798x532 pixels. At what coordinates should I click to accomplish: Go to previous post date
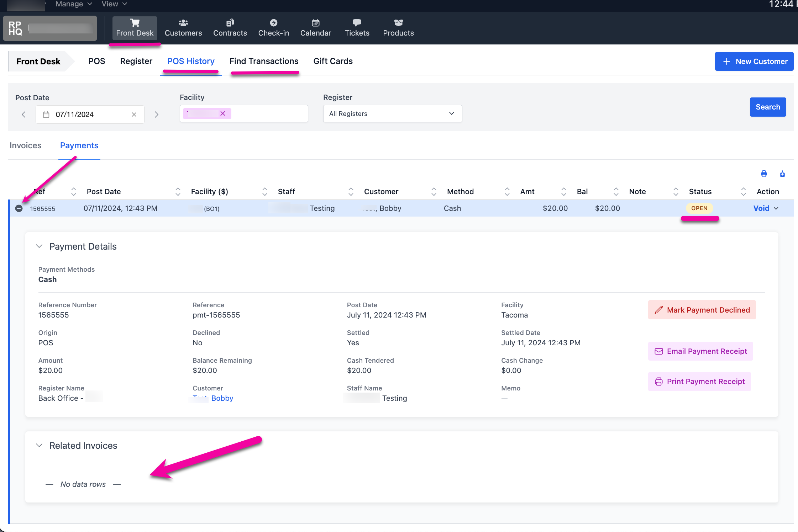(x=23, y=115)
